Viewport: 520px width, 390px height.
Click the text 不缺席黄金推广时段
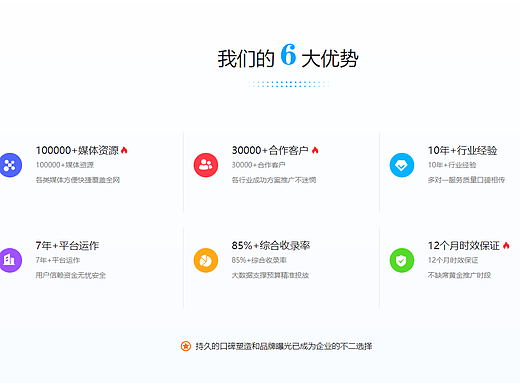[459, 275]
